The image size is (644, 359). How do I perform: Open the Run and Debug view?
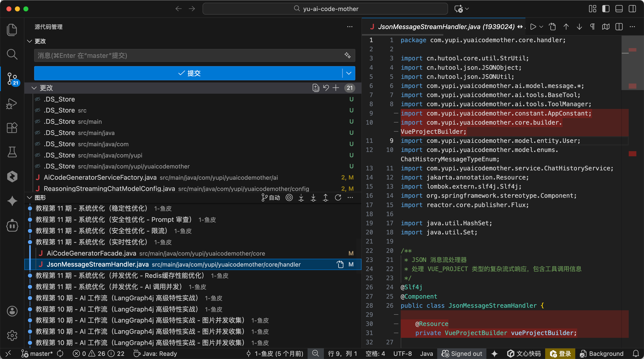click(x=12, y=103)
